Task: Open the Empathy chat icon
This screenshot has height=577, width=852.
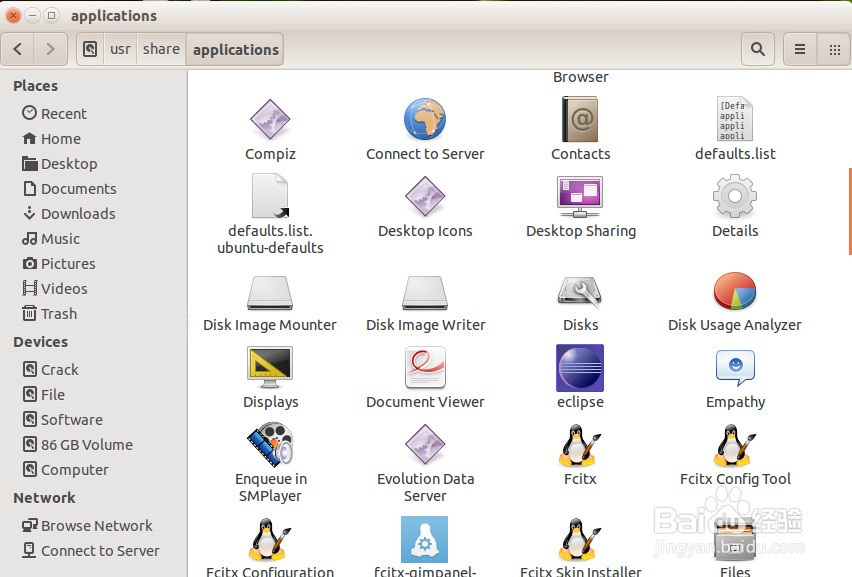Action: click(x=735, y=368)
